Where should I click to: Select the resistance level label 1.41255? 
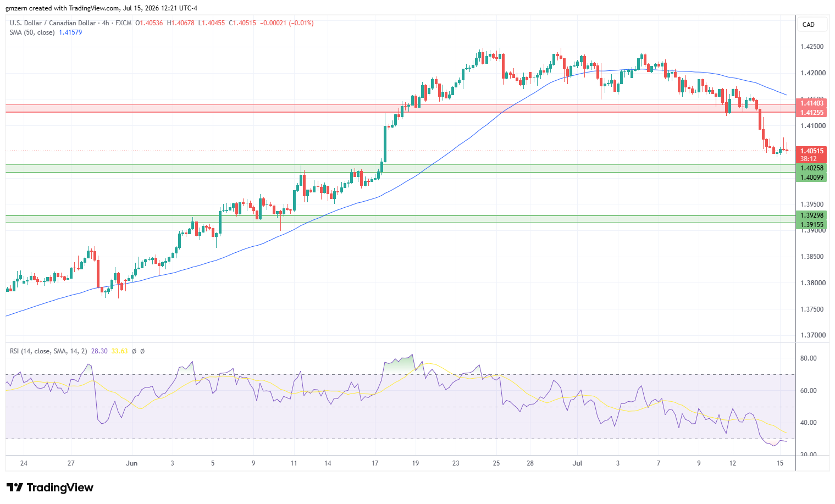coord(812,113)
